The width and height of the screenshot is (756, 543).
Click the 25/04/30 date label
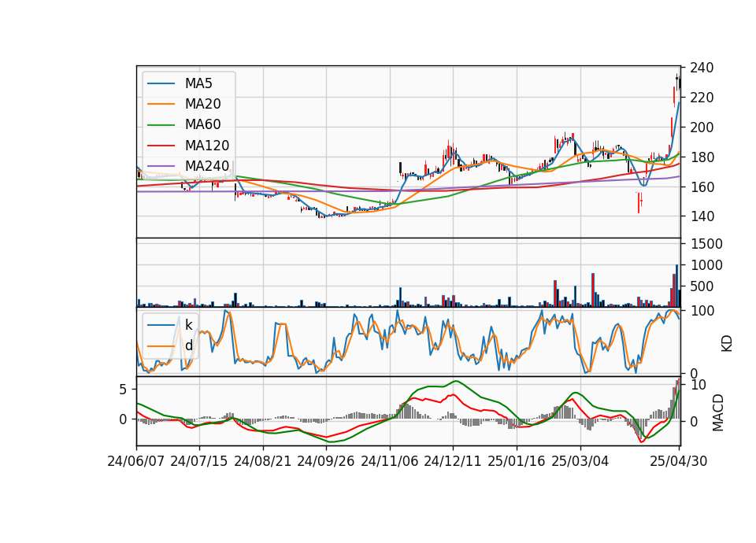679,461
